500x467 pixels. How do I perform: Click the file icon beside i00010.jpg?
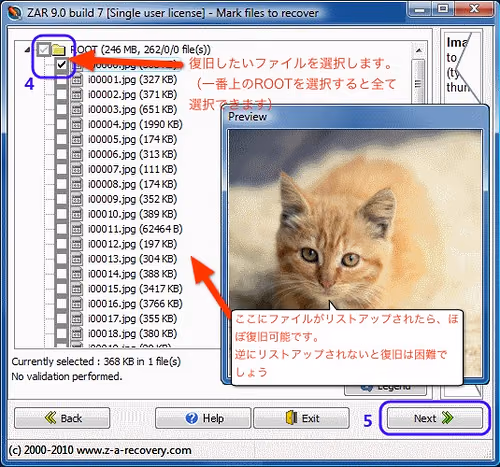coord(77,214)
